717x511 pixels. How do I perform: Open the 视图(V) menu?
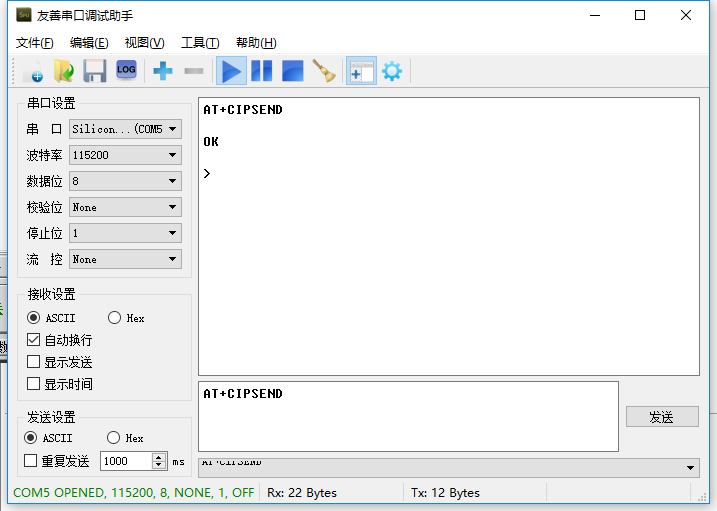[x=144, y=43]
